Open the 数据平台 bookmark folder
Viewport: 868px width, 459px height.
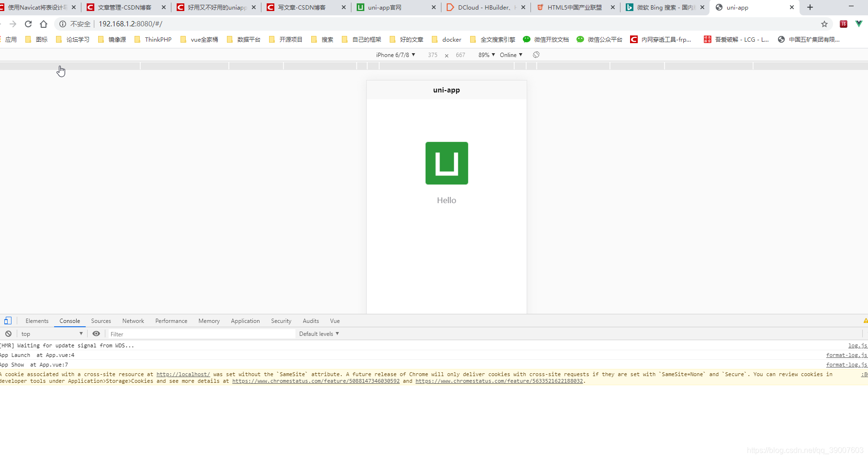point(244,39)
